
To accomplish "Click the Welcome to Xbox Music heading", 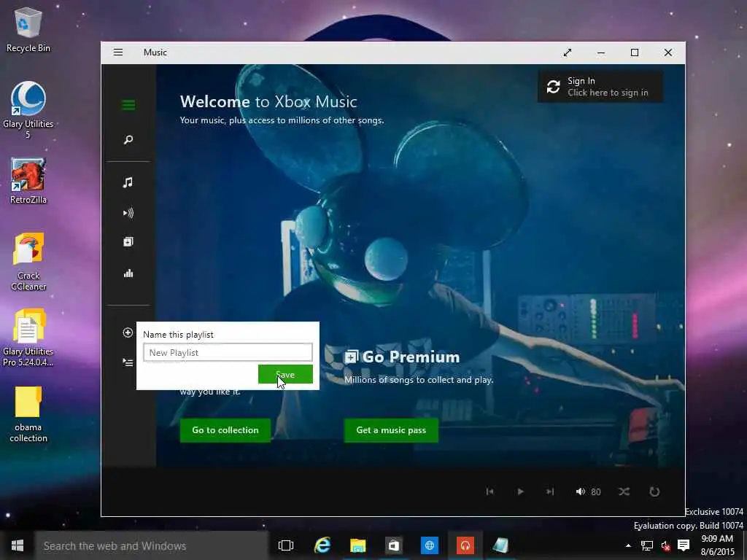I will tap(268, 101).
